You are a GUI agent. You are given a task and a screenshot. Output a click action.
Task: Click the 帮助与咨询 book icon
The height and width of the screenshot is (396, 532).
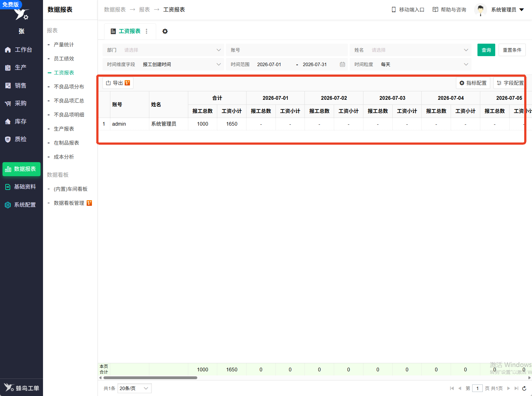point(435,10)
